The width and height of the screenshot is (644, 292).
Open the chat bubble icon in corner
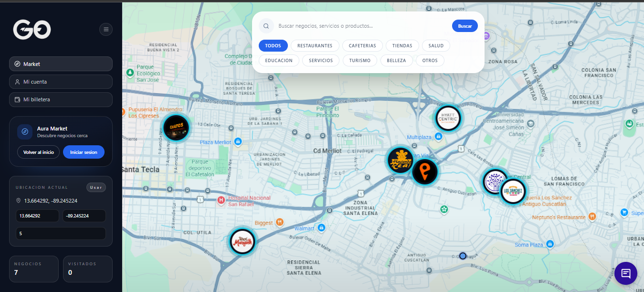click(x=625, y=274)
